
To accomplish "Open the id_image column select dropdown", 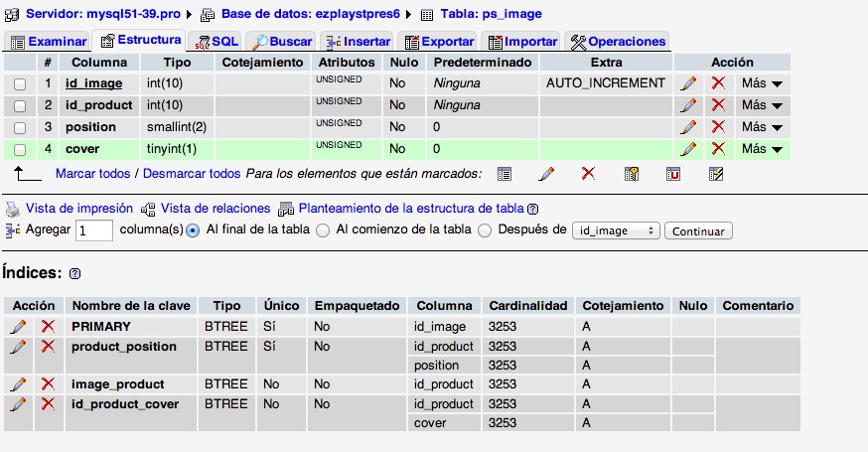I will tap(616, 231).
